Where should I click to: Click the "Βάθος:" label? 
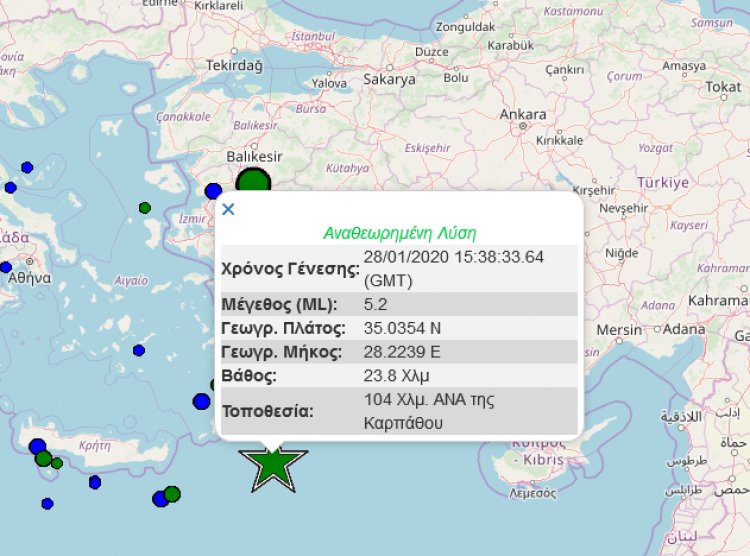(249, 376)
